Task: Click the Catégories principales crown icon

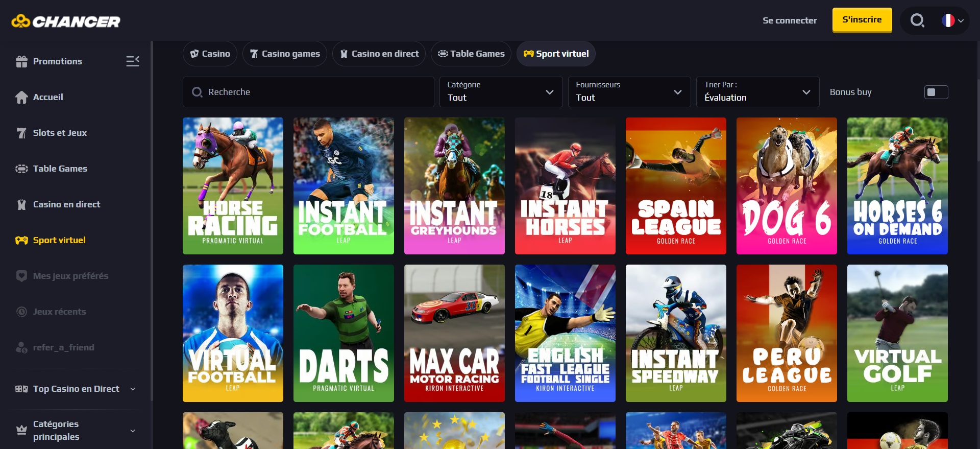Action: coord(21,430)
